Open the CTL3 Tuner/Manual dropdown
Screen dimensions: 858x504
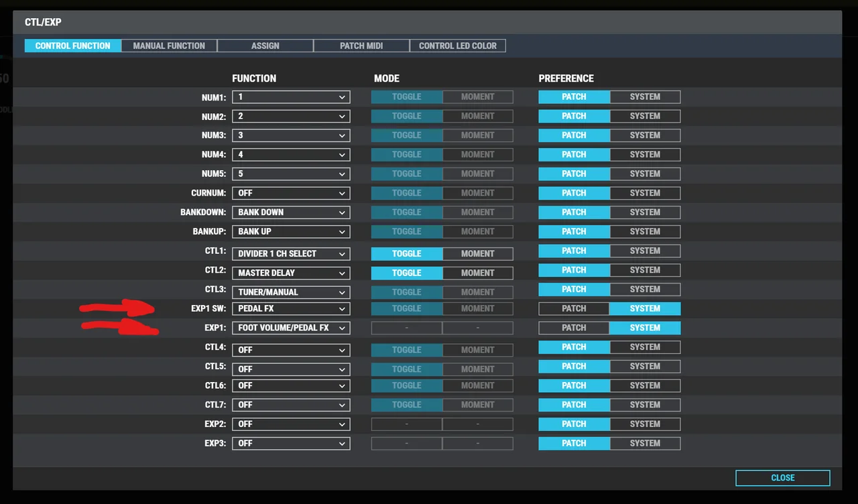pos(291,292)
